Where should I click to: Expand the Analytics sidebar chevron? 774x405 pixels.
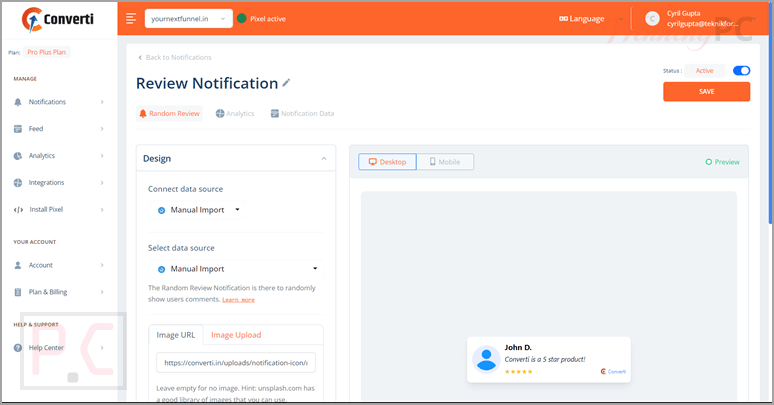[102, 156]
